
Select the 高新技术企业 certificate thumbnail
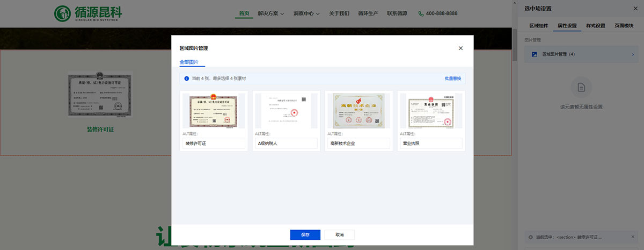click(x=358, y=110)
